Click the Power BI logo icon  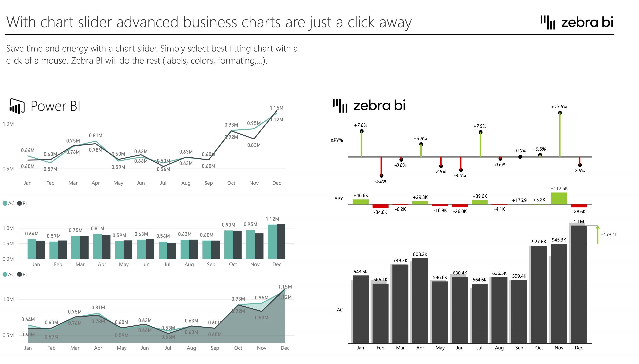(17, 106)
